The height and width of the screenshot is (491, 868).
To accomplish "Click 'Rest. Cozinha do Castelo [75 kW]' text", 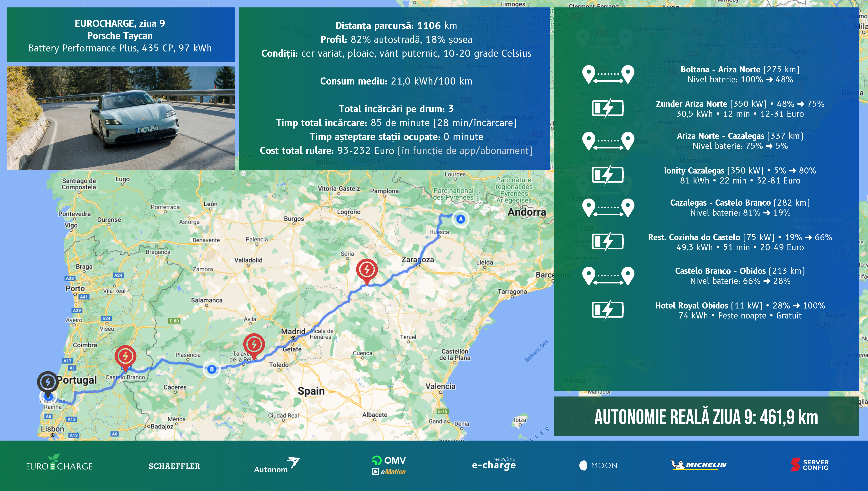I will pos(711,237).
